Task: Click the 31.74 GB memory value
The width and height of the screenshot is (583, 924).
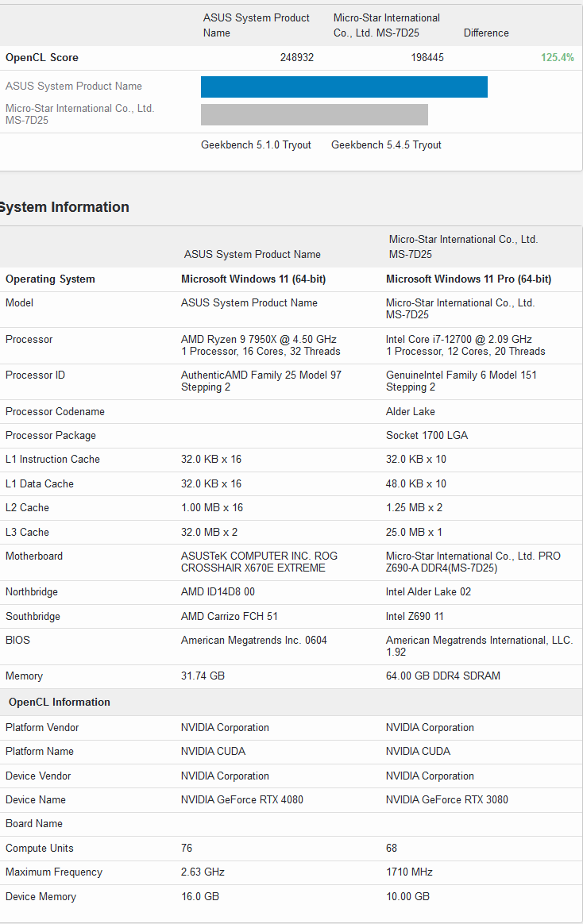Action: (x=203, y=676)
